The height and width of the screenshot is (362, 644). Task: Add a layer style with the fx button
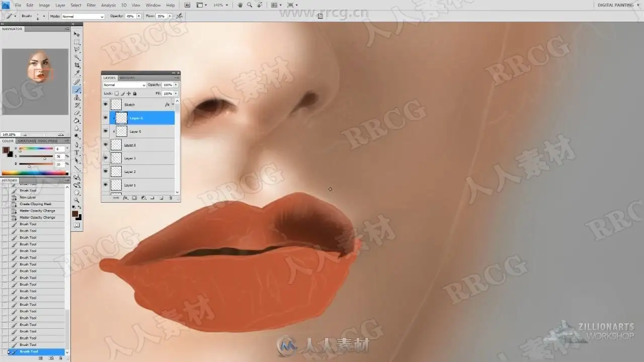(125, 198)
